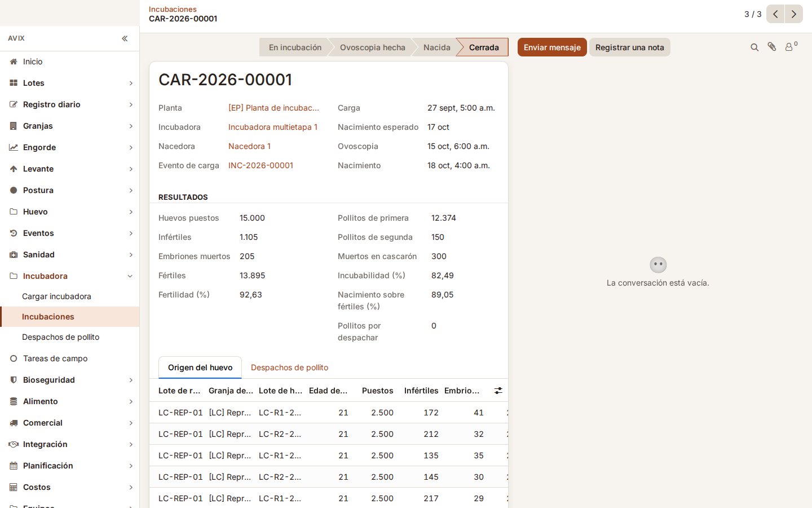This screenshot has width=812, height=508.
Task: Open the search magnifier in chatter
Action: [754, 47]
